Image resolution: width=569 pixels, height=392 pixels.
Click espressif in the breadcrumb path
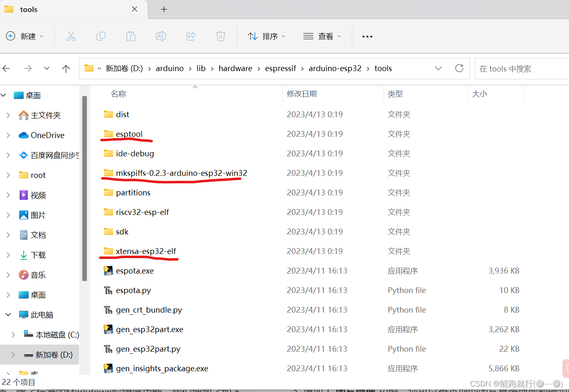281,69
